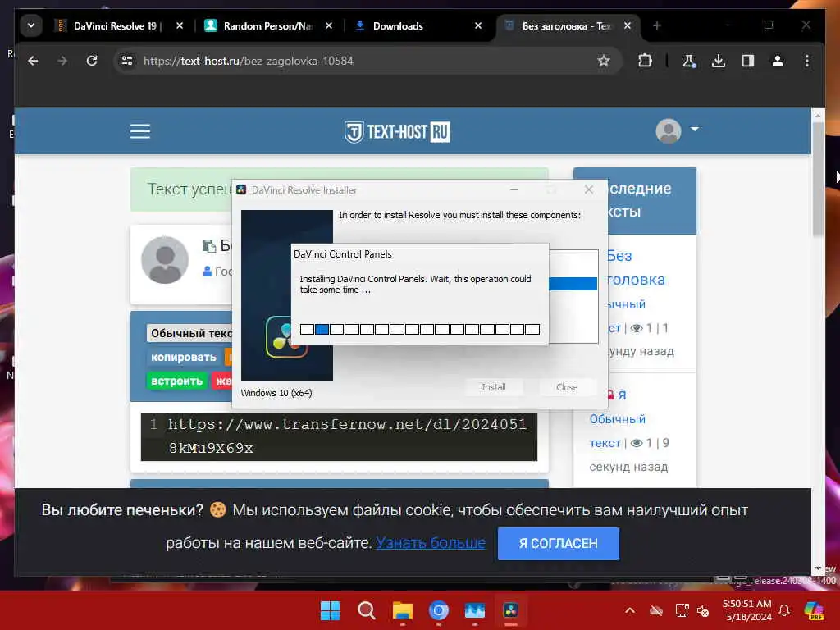
Task: Open the browser three-dot menu
Action: pos(807,61)
